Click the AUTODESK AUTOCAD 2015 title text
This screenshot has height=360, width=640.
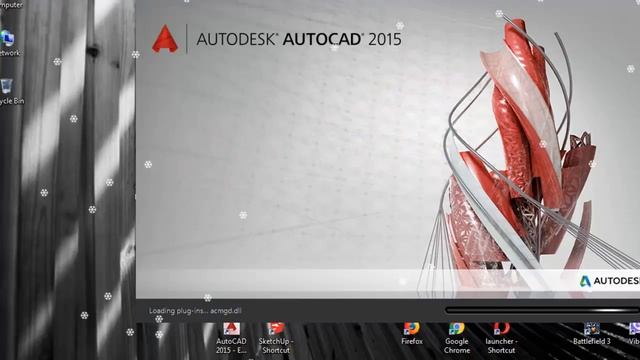tap(299, 40)
